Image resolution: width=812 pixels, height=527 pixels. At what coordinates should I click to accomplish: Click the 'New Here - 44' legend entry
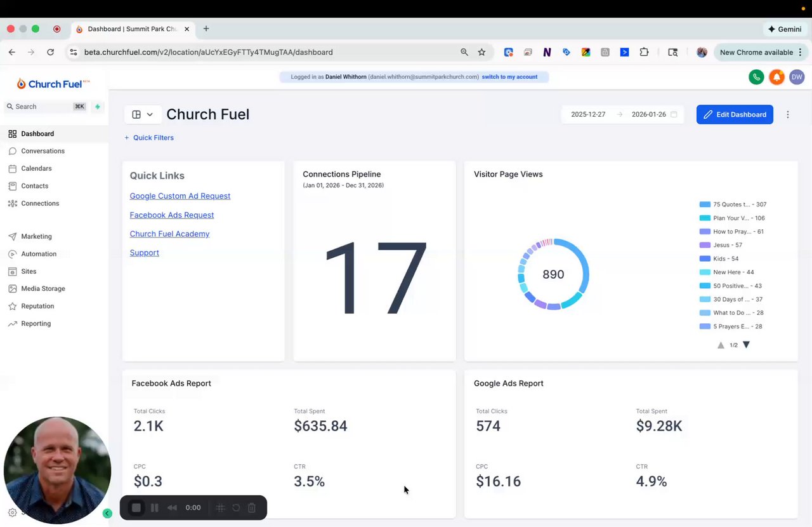click(726, 272)
